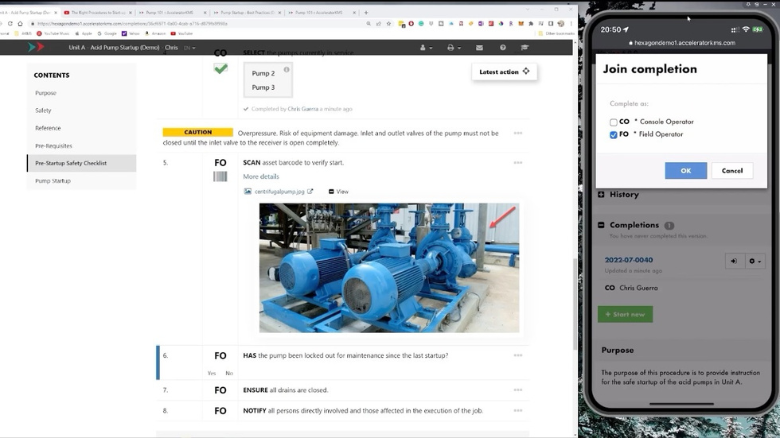
Task: Open the EN language dropdown
Action: pyautogui.click(x=190, y=48)
